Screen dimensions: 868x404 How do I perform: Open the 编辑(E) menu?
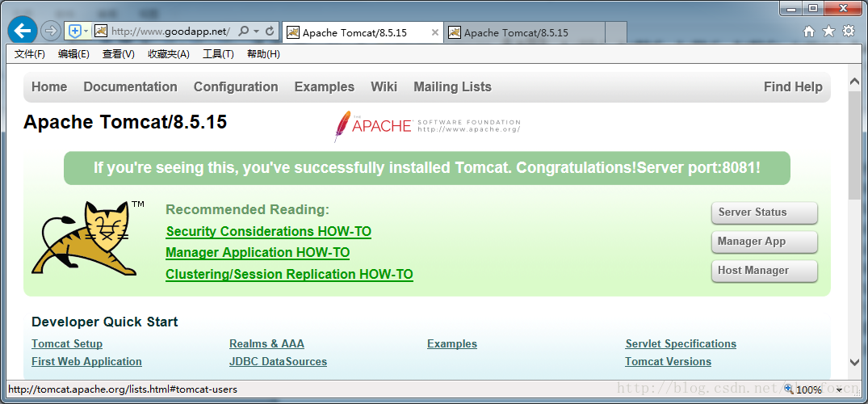tap(73, 54)
